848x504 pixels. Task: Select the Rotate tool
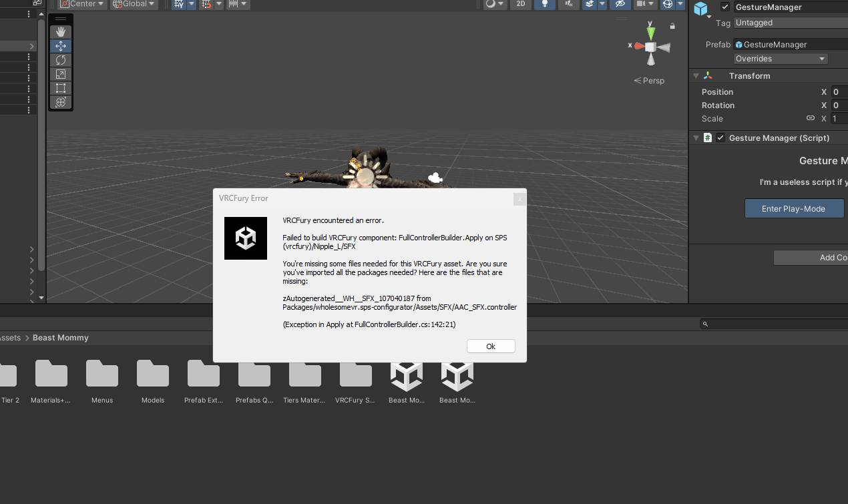61,60
